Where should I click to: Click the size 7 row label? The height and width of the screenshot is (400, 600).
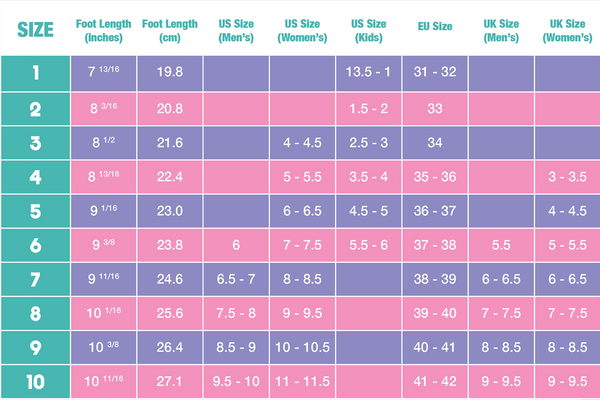35,281
